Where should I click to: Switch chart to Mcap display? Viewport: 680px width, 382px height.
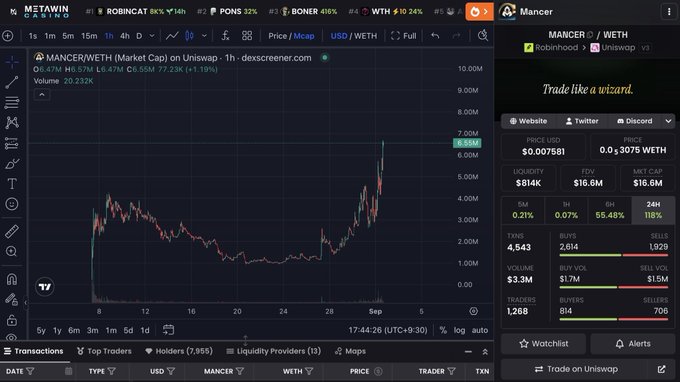tap(304, 36)
